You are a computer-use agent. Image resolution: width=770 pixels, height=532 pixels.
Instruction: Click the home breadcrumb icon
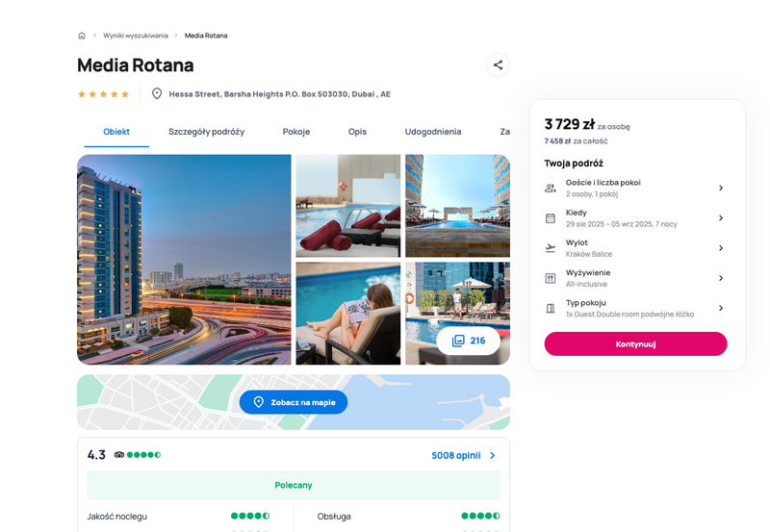coord(82,36)
